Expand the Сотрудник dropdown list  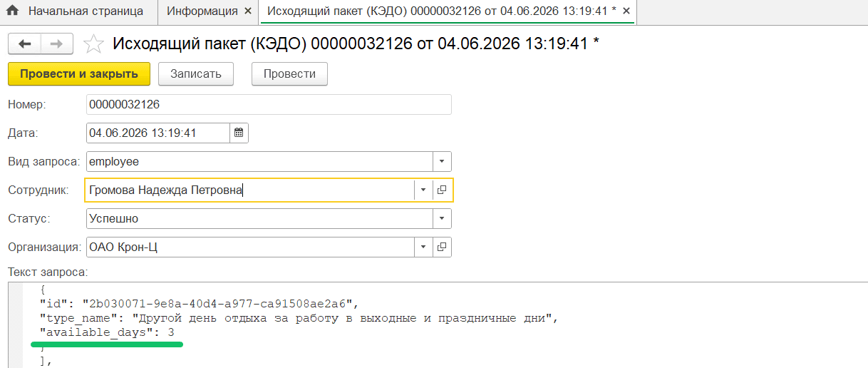coord(423,190)
